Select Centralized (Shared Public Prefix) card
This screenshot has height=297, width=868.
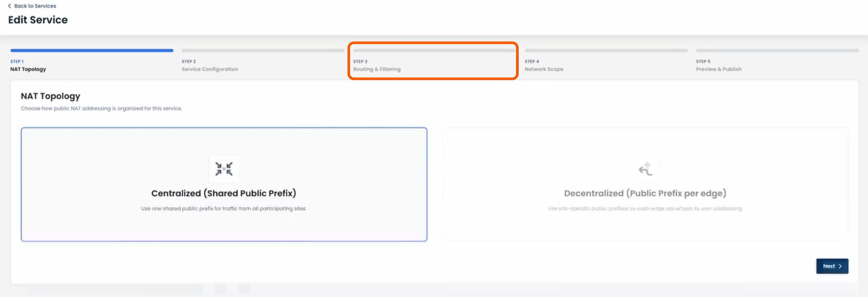point(224,184)
